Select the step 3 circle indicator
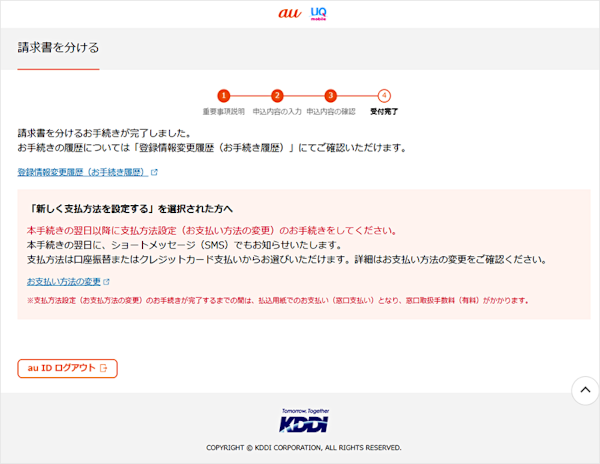Viewport: 600px width, 464px height. [x=331, y=95]
